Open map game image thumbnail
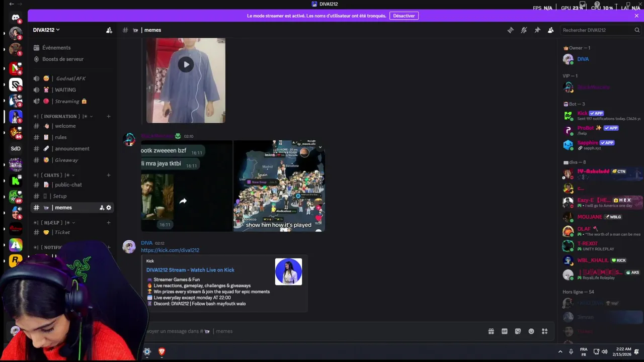 279,186
